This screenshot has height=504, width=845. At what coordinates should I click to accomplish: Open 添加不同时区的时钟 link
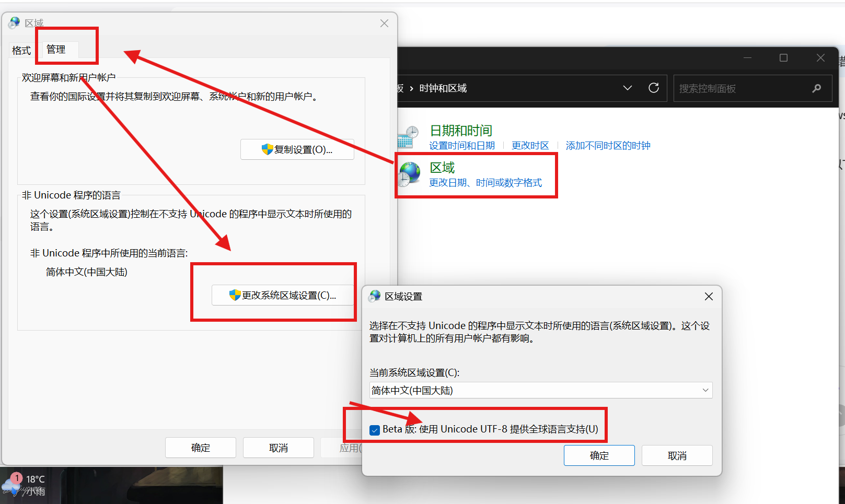coord(608,146)
